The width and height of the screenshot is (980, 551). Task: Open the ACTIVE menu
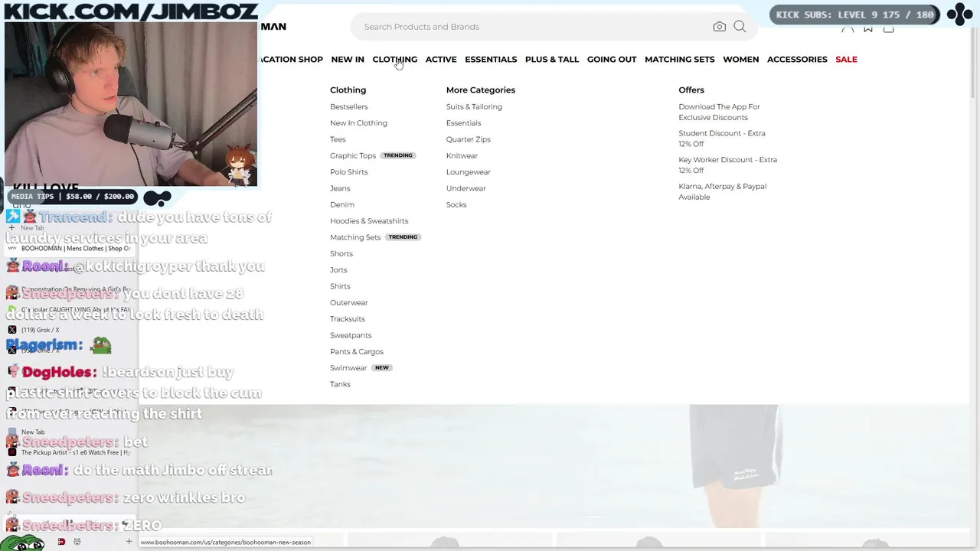click(x=441, y=59)
